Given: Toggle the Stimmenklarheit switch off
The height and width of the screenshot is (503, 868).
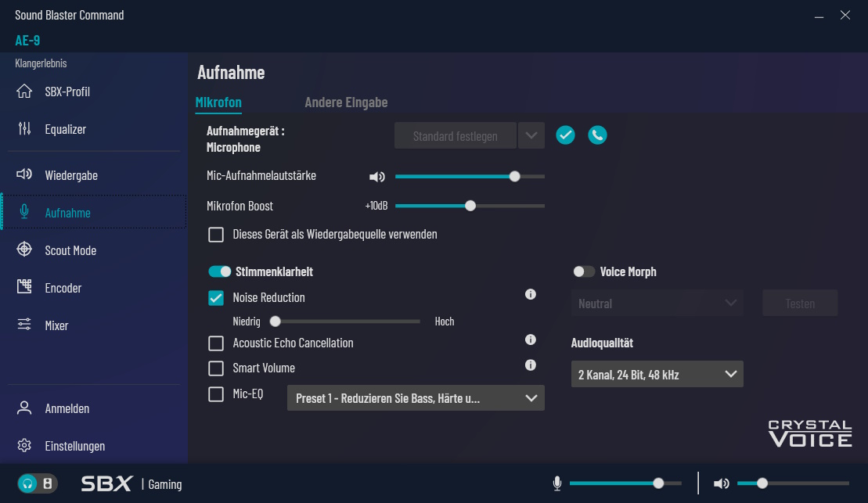Looking at the screenshot, I should [220, 271].
